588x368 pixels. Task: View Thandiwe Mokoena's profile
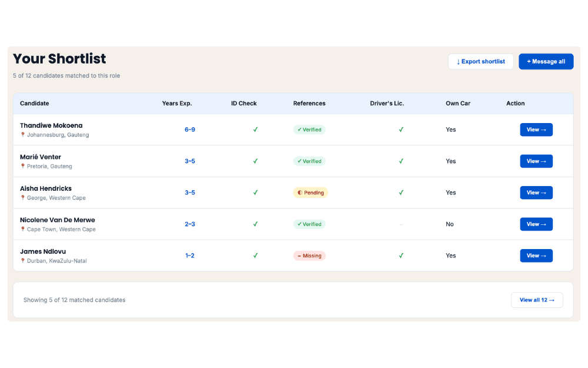[x=536, y=130]
